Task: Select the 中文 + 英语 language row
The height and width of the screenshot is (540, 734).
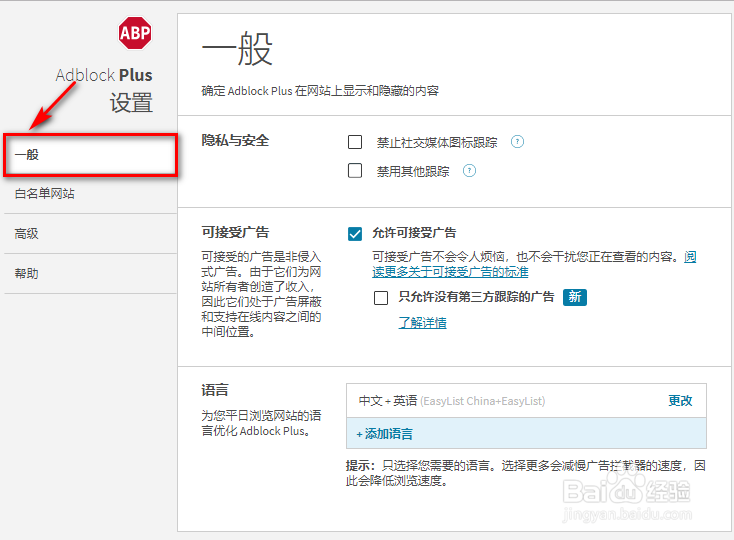Action: click(526, 401)
